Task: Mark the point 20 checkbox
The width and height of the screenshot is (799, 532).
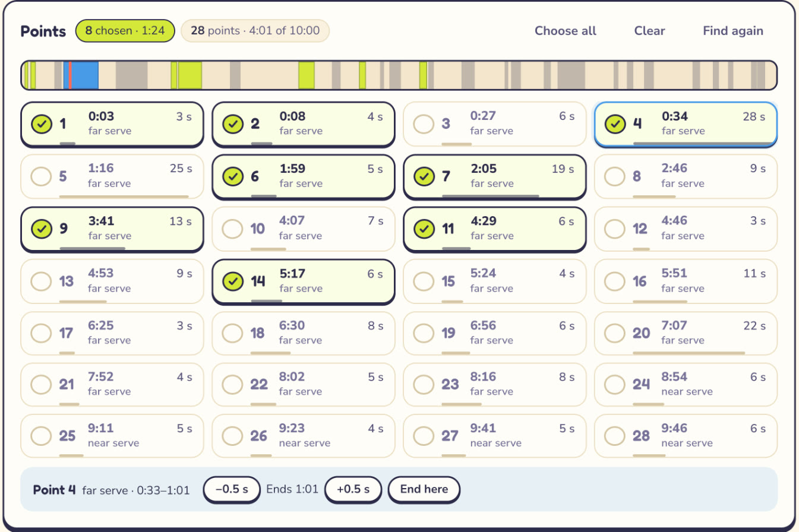Action: [615, 333]
